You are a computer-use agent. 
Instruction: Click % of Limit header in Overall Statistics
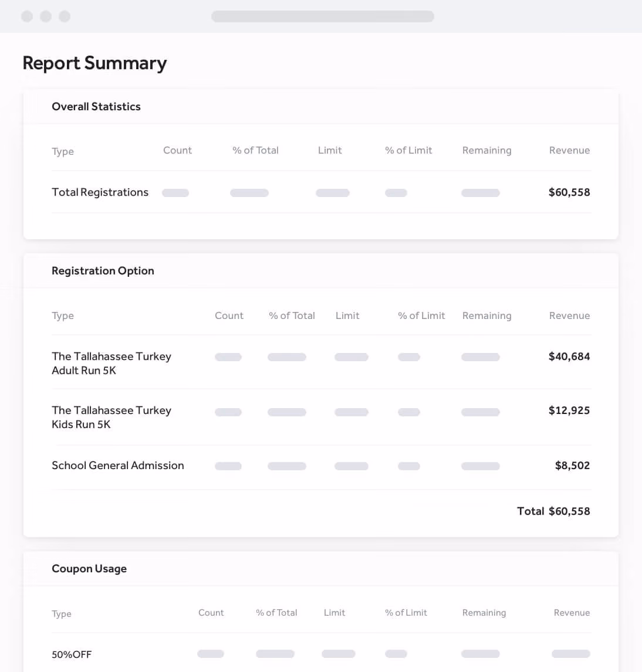click(408, 151)
